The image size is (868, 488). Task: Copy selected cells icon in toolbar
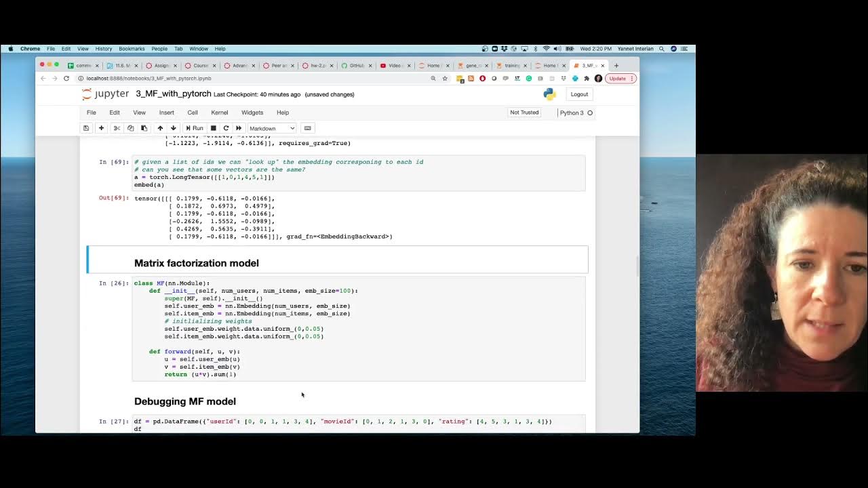[x=130, y=128]
